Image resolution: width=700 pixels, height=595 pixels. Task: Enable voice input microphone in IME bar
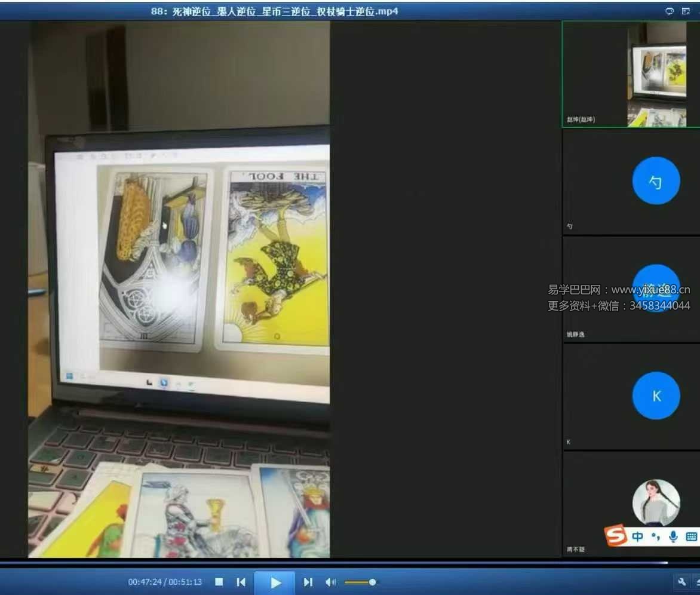pos(674,536)
